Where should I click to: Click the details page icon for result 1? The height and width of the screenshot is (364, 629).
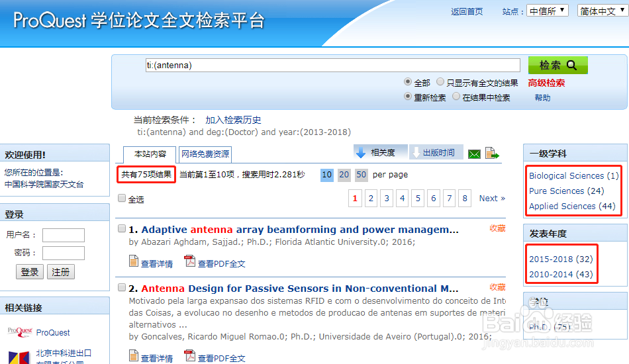tap(134, 261)
